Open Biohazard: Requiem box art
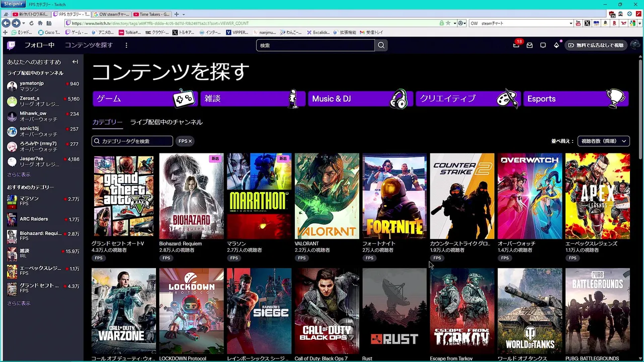 click(x=191, y=196)
